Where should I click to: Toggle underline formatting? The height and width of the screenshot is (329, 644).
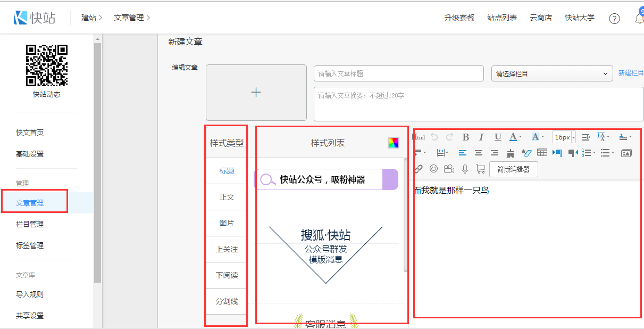497,137
